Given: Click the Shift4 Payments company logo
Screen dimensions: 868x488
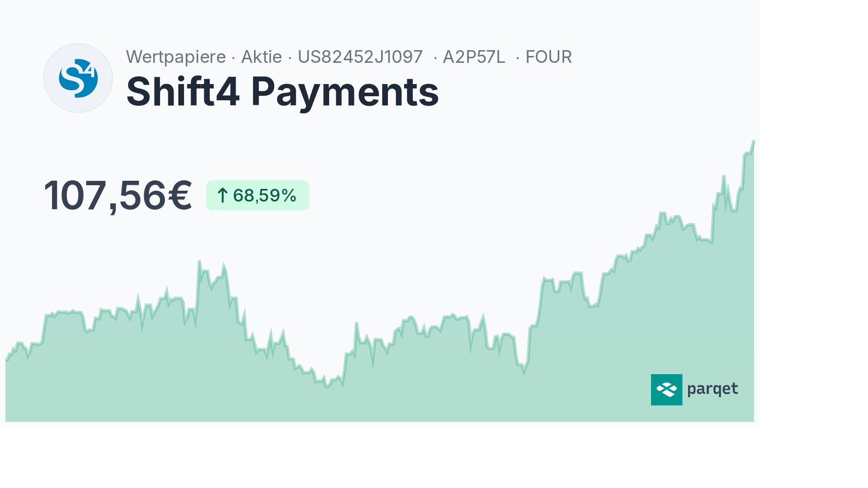Looking at the screenshot, I should pyautogui.click(x=78, y=78).
